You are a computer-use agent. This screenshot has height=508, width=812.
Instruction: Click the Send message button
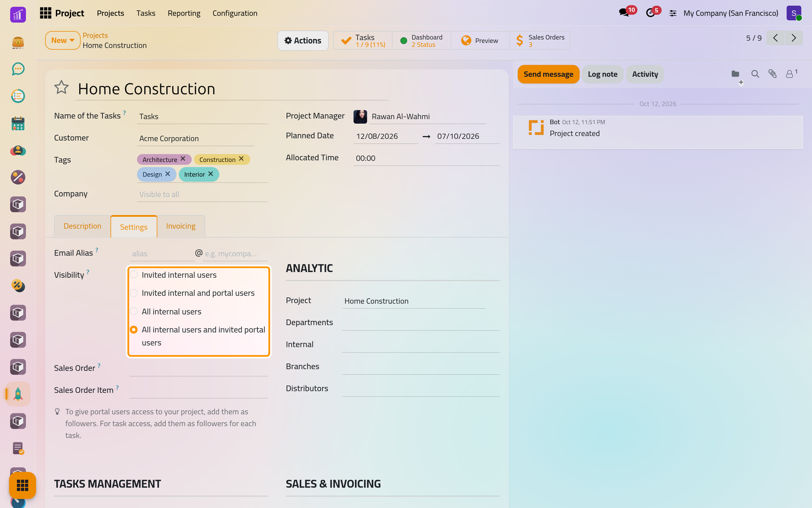[x=549, y=74]
